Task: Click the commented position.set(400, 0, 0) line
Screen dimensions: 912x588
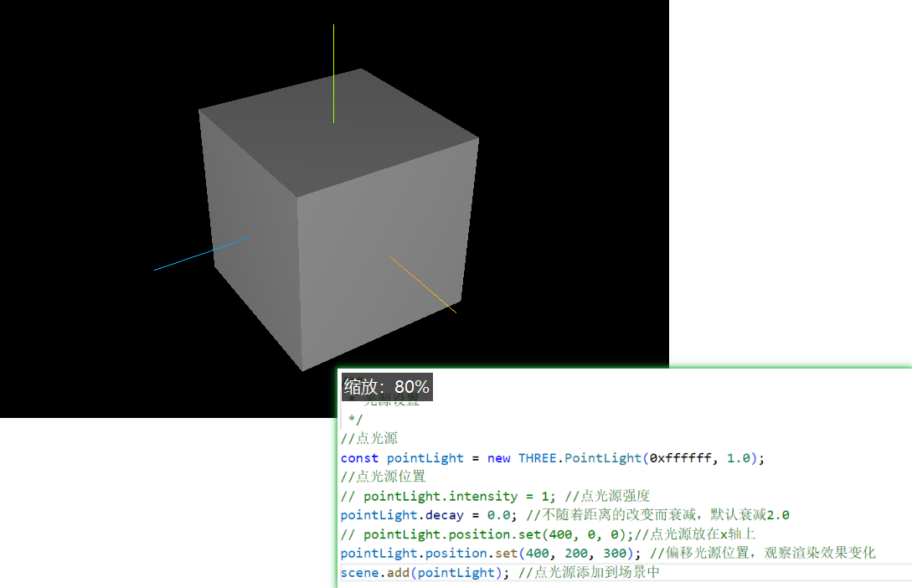Action: click(x=548, y=534)
